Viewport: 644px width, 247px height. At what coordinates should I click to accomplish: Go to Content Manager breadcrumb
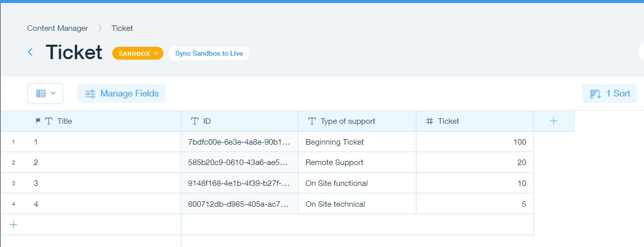(x=58, y=28)
